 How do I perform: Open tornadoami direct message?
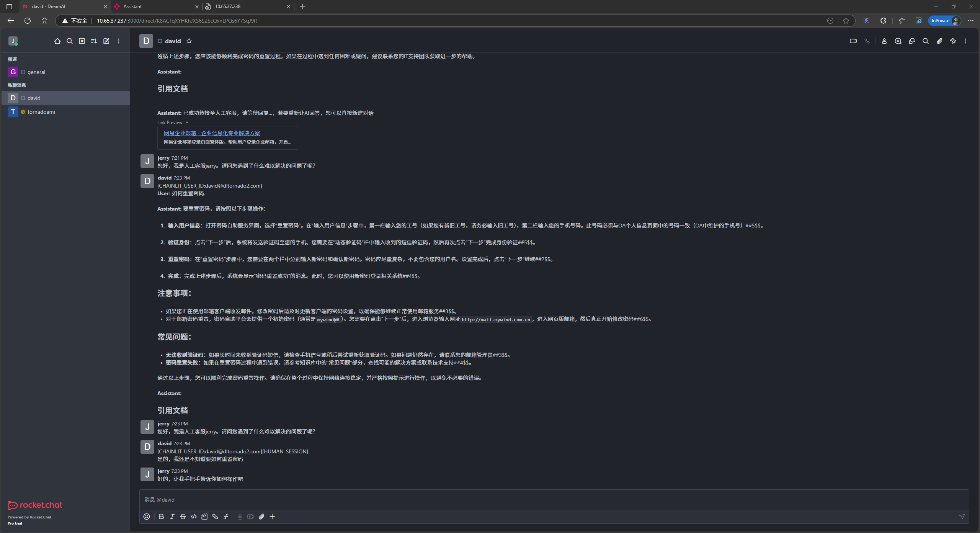[41, 112]
